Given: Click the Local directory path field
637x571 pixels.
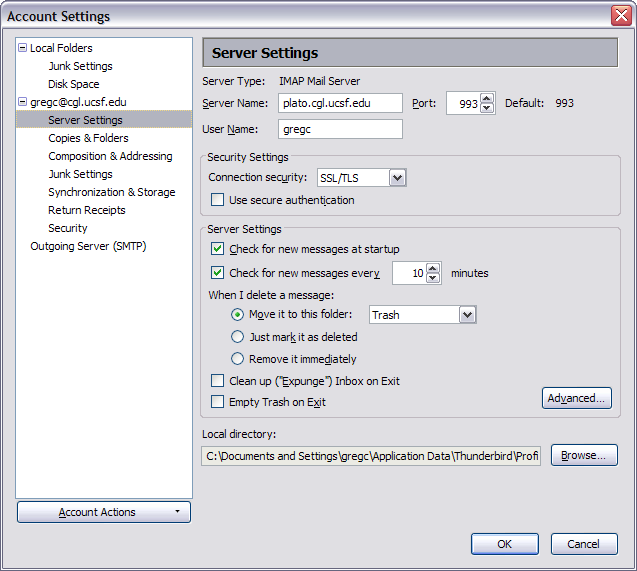Looking at the screenshot, I should coord(371,456).
